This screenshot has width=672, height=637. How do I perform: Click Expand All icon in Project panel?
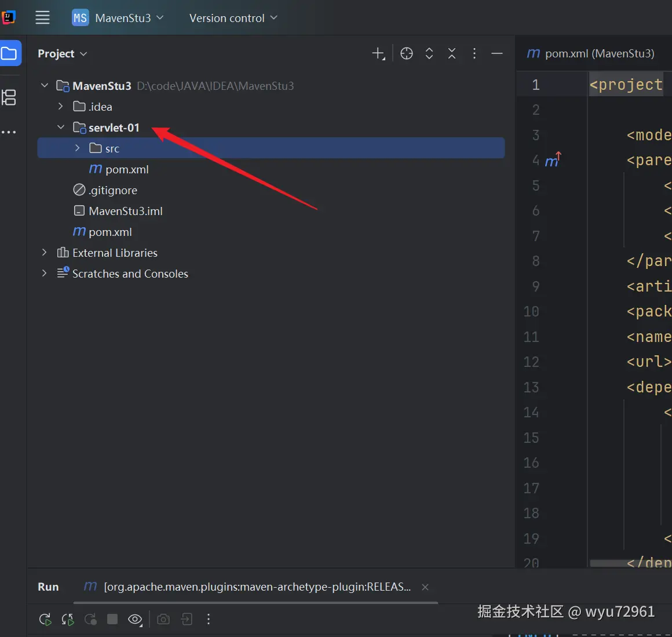(x=429, y=53)
